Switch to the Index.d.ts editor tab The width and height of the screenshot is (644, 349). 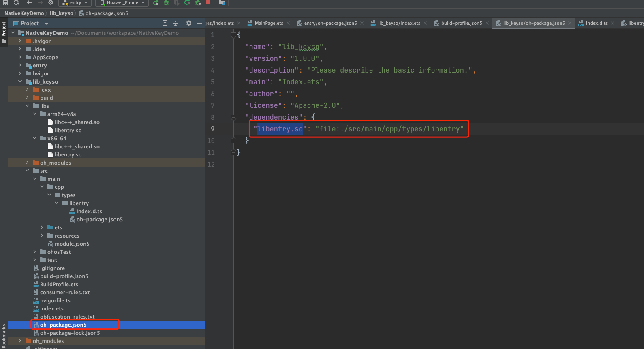(x=596, y=23)
